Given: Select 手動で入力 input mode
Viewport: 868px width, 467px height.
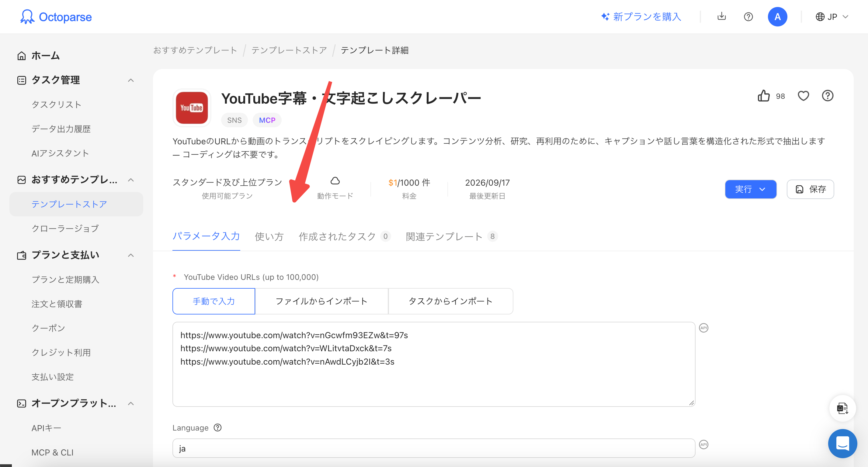Looking at the screenshot, I should pos(214,301).
